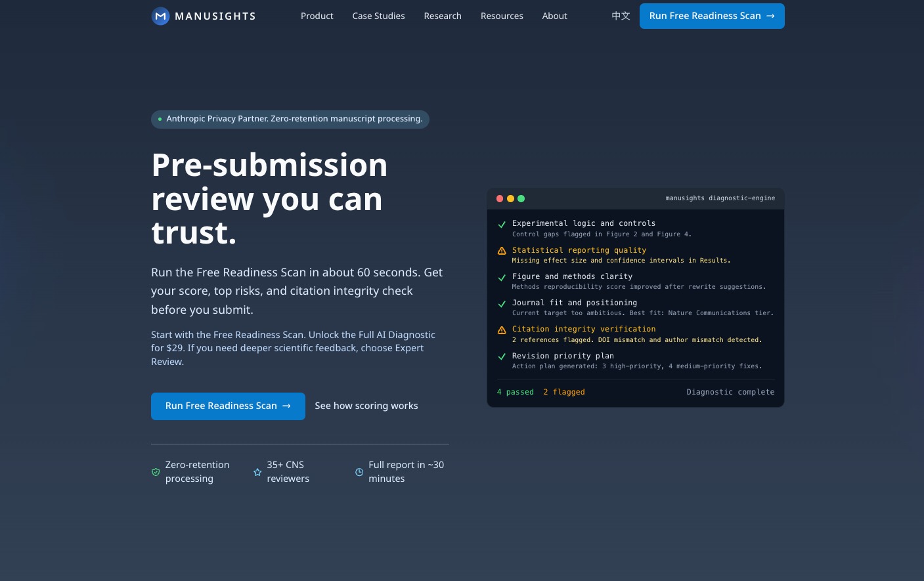Screen dimensions: 924x581
Task: Click the Anthropic Privacy Partner badge
Action: pyautogui.click(x=290, y=119)
